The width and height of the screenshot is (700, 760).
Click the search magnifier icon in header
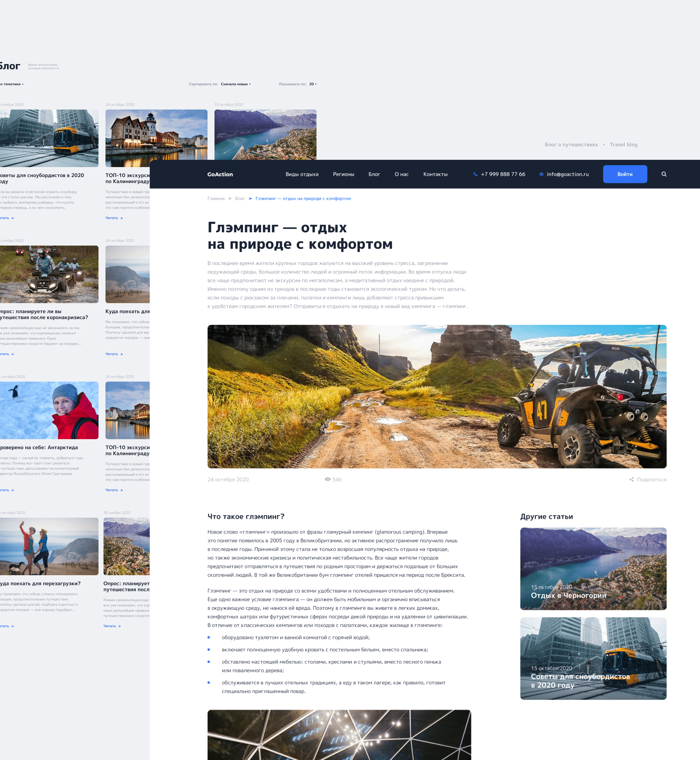point(664,174)
